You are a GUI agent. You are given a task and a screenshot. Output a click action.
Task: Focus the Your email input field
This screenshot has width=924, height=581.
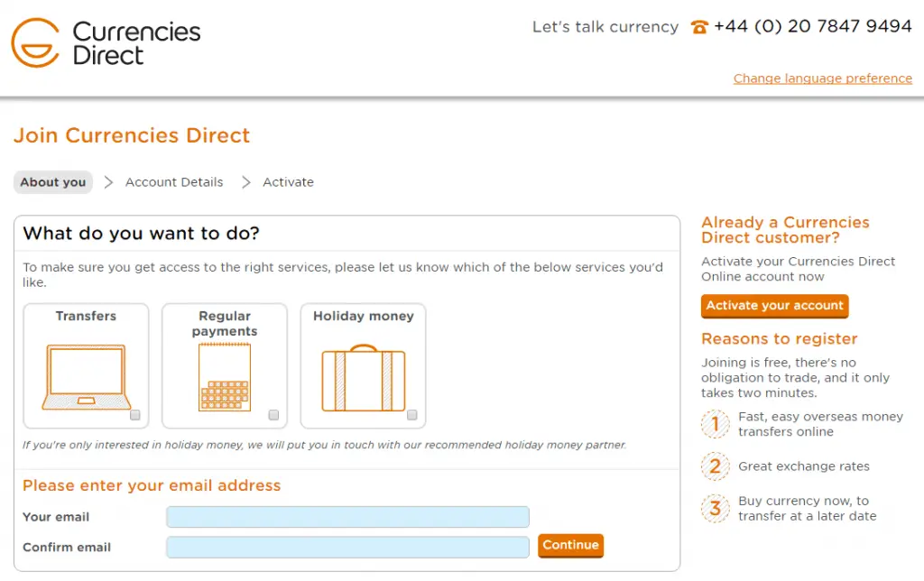[347, 517]
